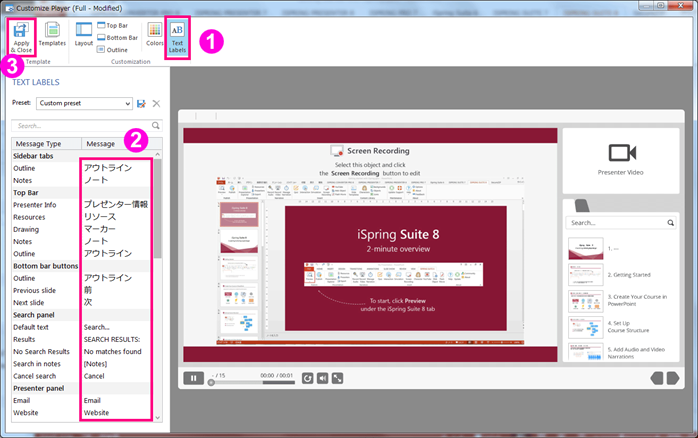The image size is (698, 438).
Task: Toggle the volume button in player
Action: coord(323,378)
